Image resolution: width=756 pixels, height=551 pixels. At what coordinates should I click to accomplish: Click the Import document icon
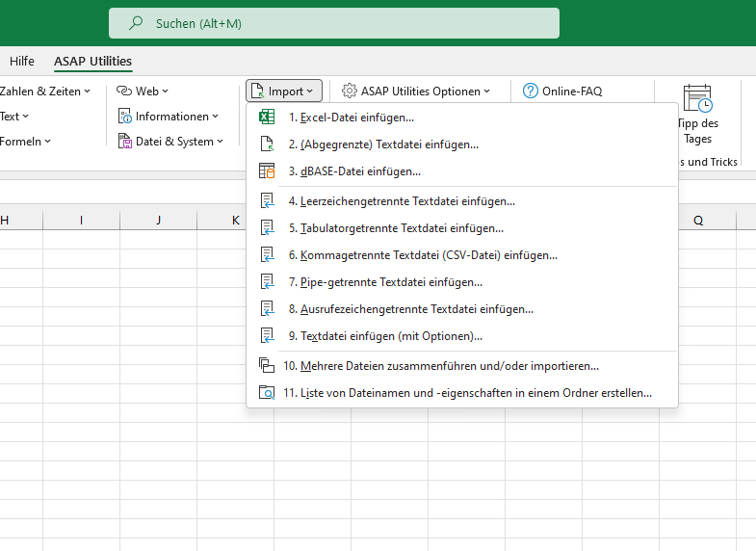pos(258,91)
